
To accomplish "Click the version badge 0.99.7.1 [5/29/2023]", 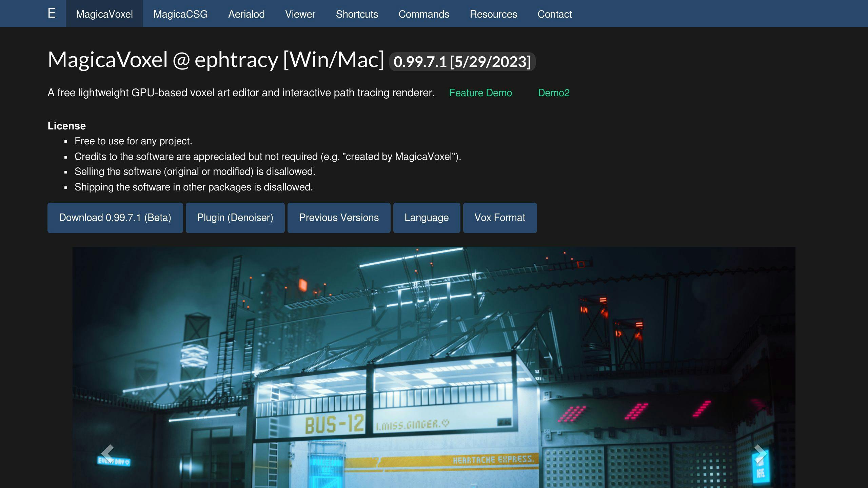I will coord(462,62).
